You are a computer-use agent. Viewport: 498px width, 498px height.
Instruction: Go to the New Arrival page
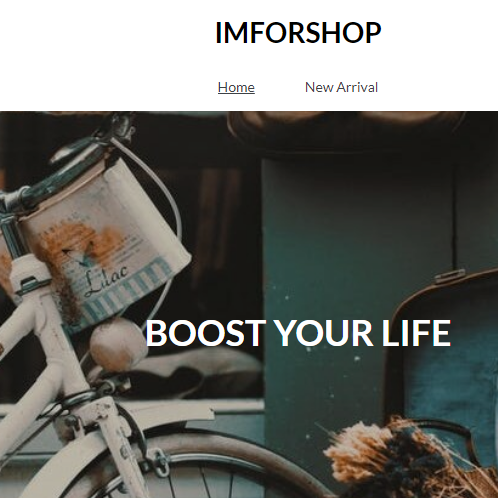(x=341, y=87)
